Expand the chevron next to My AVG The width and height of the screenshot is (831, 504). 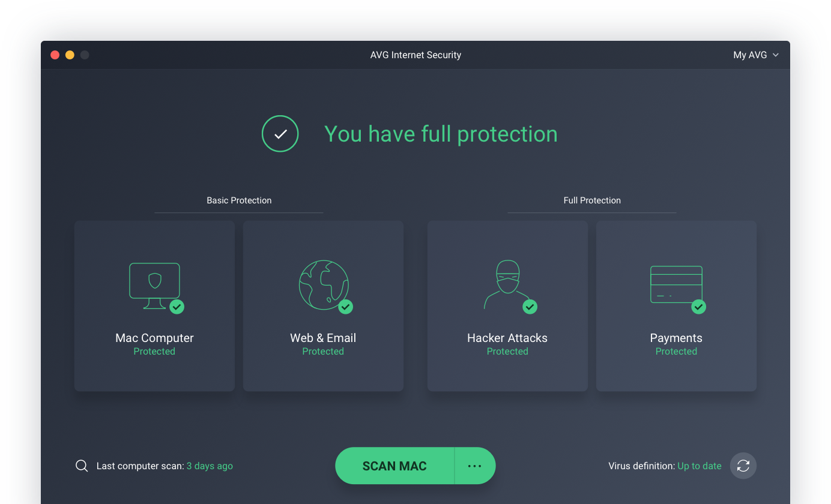(776, 55)
